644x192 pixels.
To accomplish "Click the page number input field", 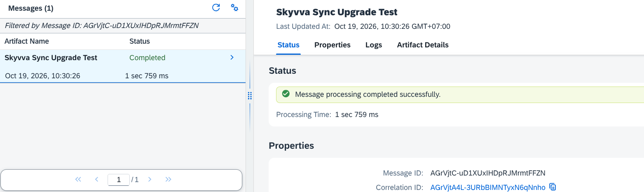I will 119,180.
